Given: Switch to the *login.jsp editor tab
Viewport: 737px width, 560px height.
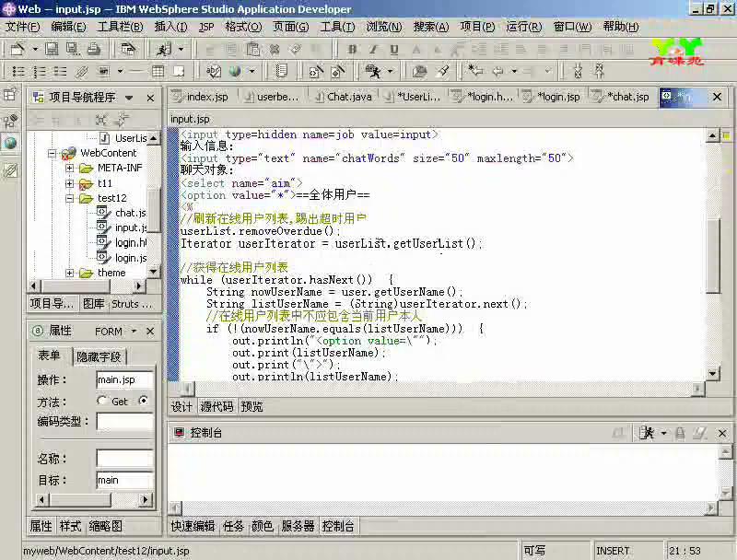Looking at the screenshot, I should (x=553, y=97).
